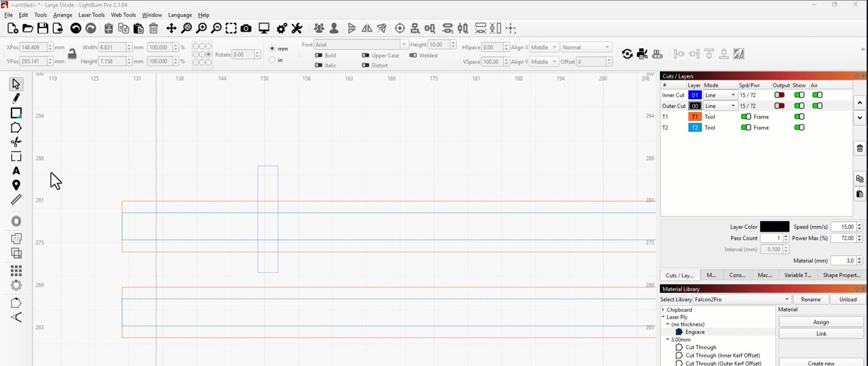Choose the Draw Lines pencil tool

16,98
